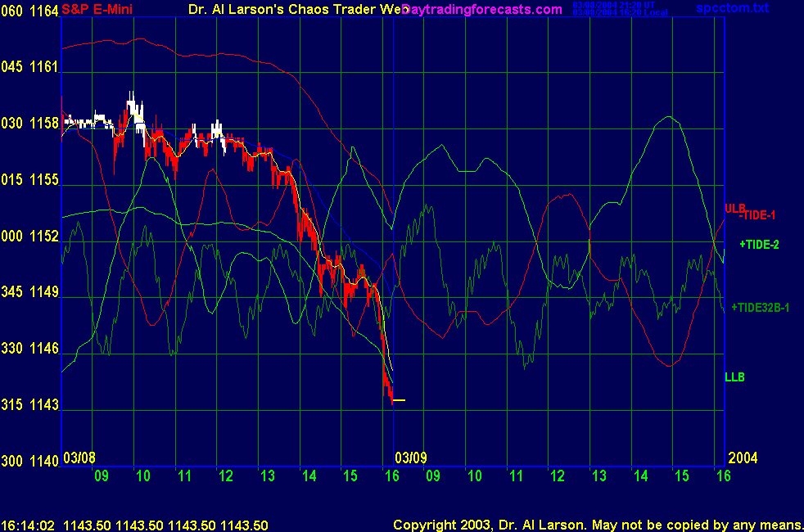
Task: Click the 03/08 date marker
Action: pyautogui.click(x=80, y=457)
